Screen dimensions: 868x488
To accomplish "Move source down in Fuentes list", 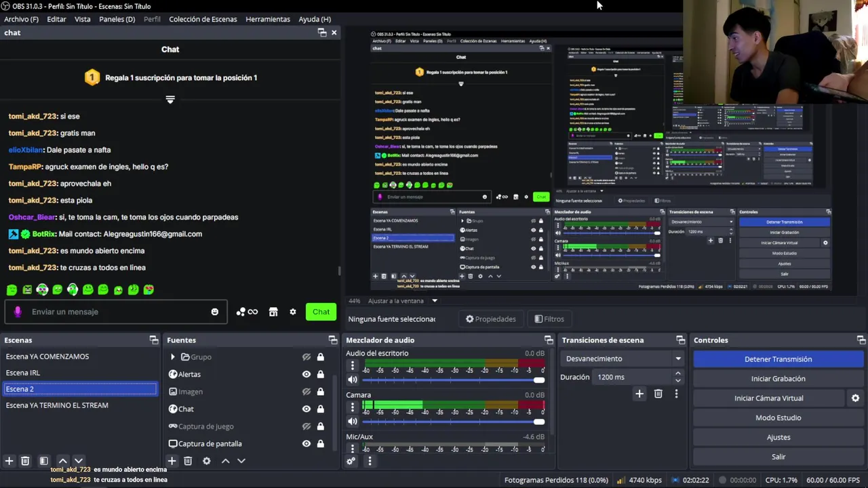I will (241, 461).
